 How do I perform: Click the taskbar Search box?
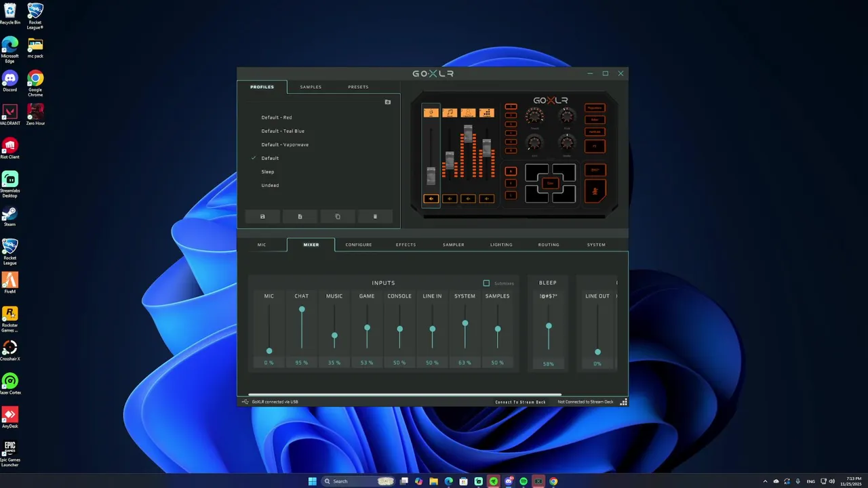[358, 481]
